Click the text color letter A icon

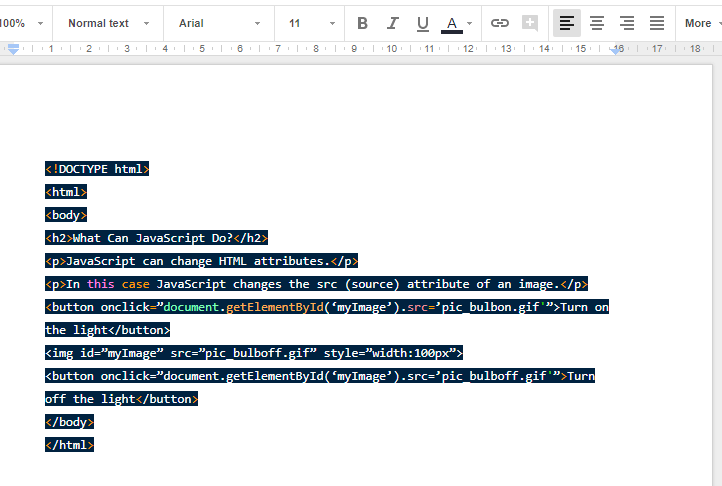click(x=452, y=23)
